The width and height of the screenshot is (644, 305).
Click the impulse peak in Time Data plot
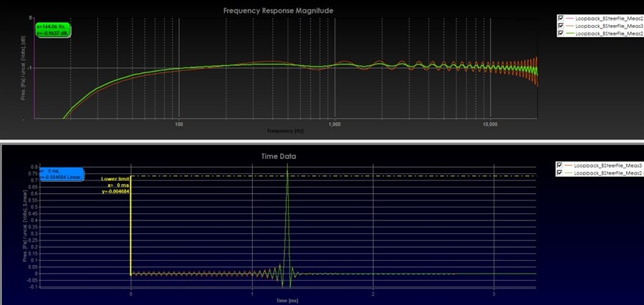coord(287,165)
